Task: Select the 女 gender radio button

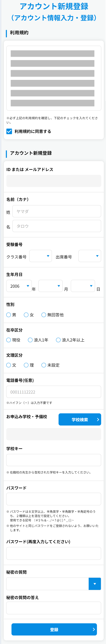Action: coord(26,315)
